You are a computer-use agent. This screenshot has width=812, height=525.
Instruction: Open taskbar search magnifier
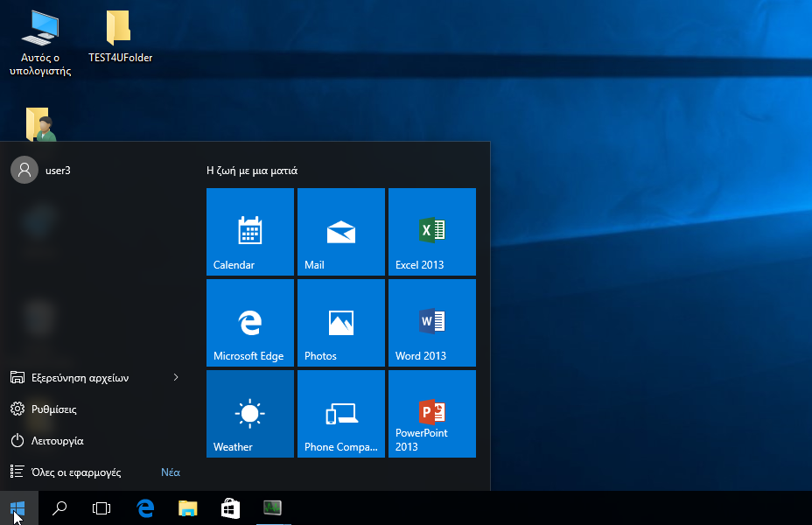pyautogui.click(x=59, y=508)
